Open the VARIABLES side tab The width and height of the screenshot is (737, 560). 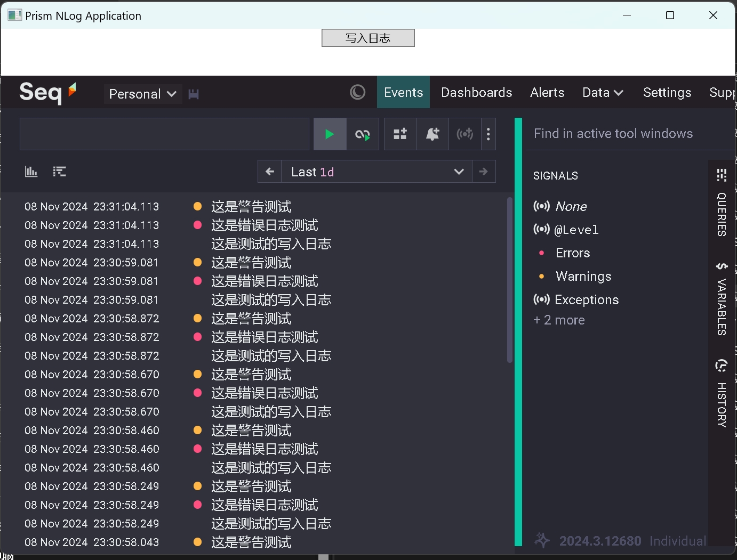722,307
